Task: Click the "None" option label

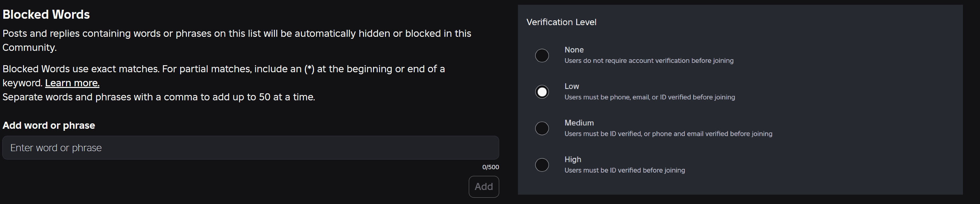Action: tap(574, 50)
